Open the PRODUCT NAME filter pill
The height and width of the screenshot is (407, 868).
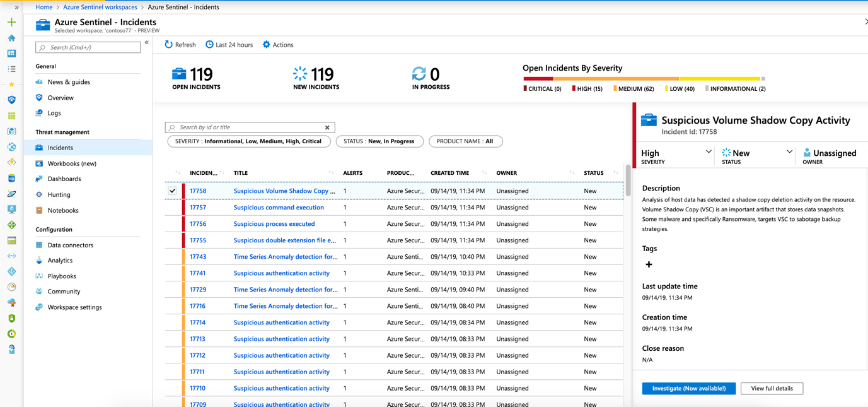[x=465, y=141]
